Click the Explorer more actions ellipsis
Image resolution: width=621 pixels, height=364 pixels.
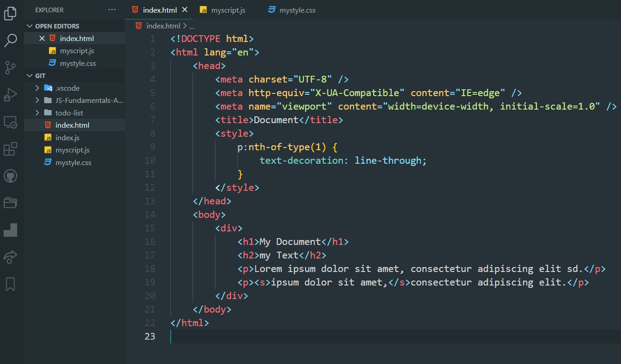click(112, 9)
